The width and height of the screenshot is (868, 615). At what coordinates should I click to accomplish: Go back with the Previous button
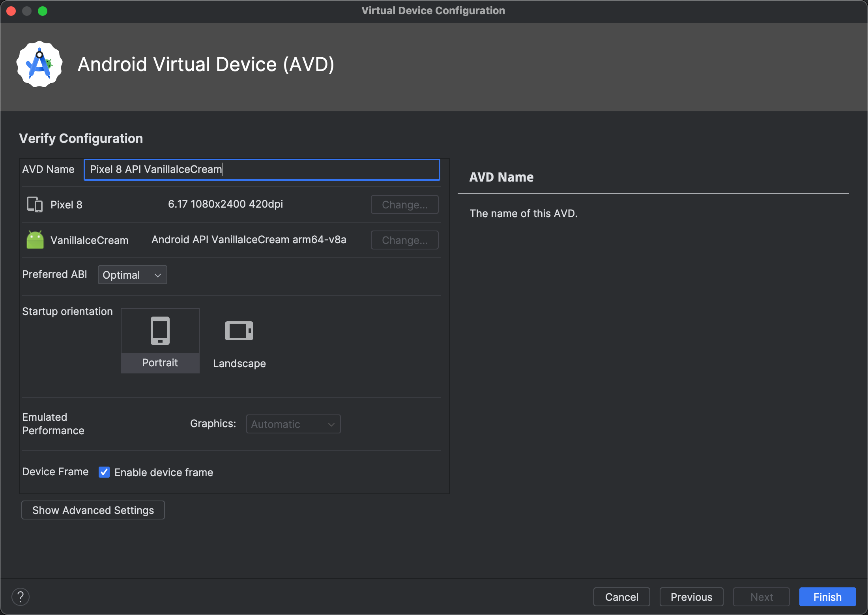692,597
